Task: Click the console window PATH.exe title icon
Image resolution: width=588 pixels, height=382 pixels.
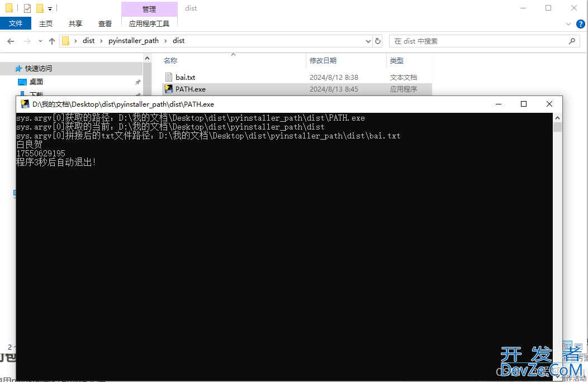Action: coord(25,104)
